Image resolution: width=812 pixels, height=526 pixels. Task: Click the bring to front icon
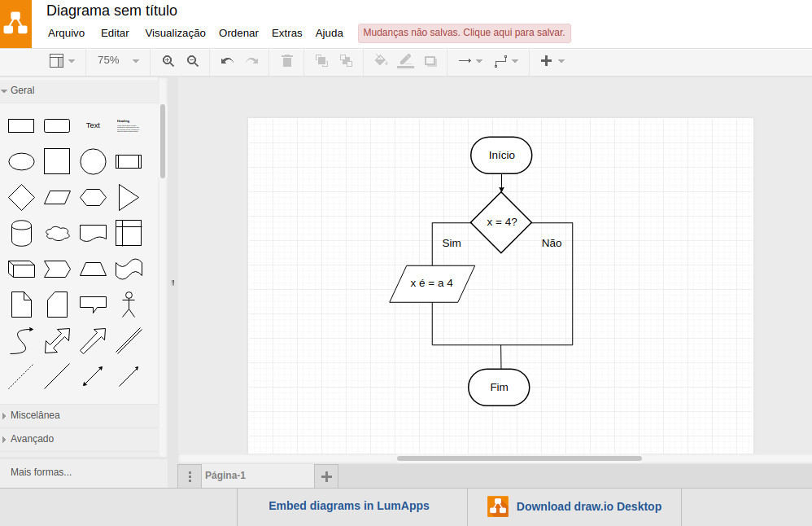[x=321, y=60]
